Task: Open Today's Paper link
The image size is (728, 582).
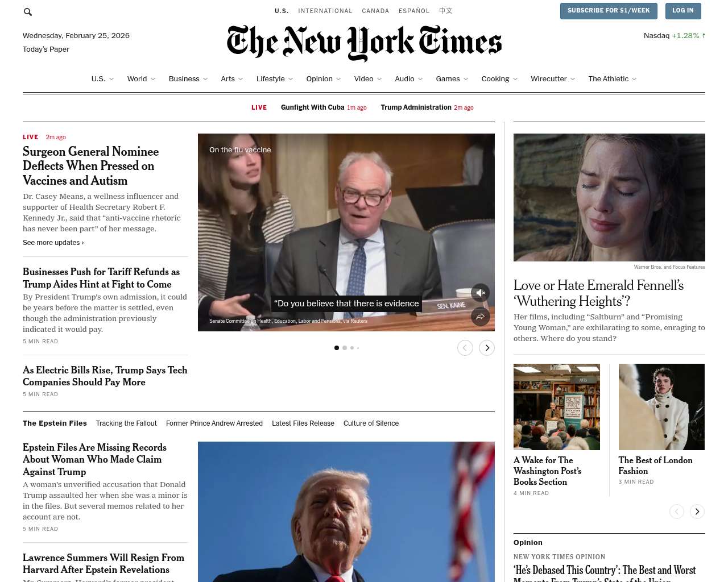Action: 46,49
